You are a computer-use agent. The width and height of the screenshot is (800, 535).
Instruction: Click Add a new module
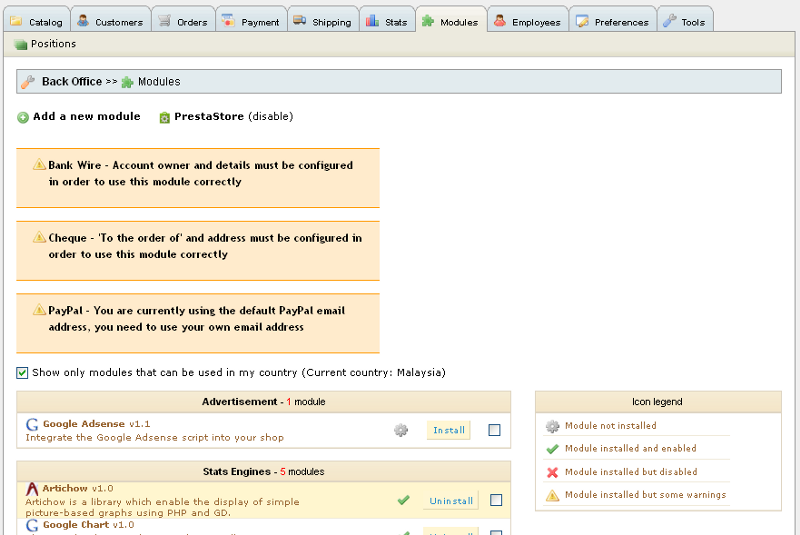click(x=87, y=116)
